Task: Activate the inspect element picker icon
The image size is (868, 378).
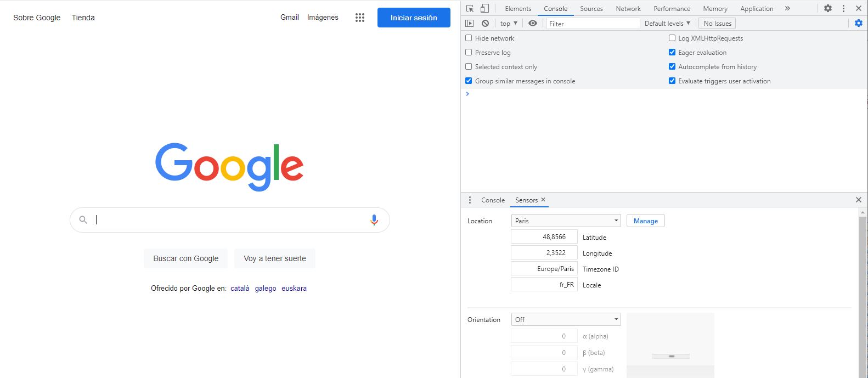Action: coord(470,8)
